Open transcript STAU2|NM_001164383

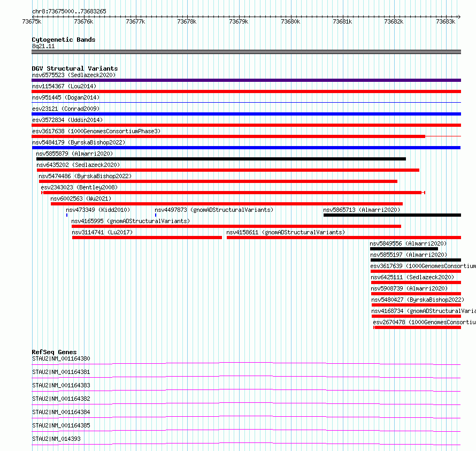click(x=61, y=385)
